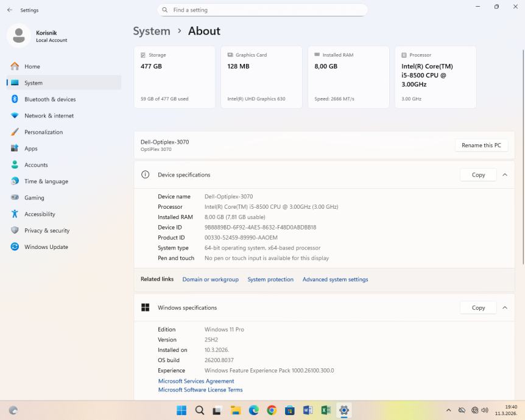525x420 pixels.
Task: Open Privacy & security settings
Action: 46,231
